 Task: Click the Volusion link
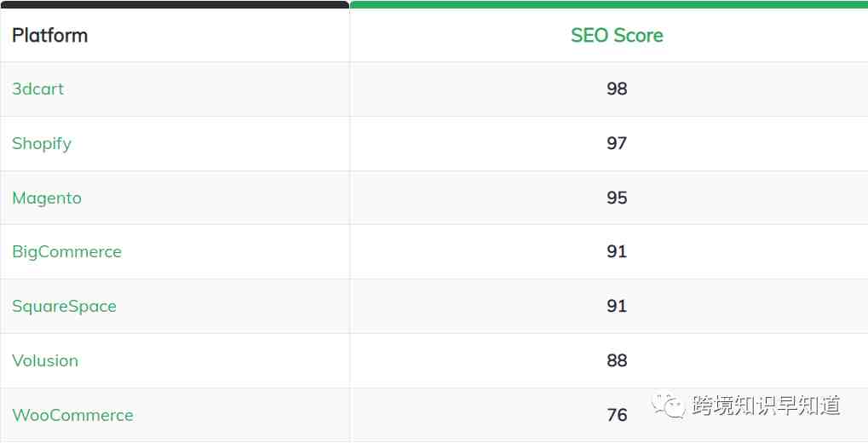point(45,360)
